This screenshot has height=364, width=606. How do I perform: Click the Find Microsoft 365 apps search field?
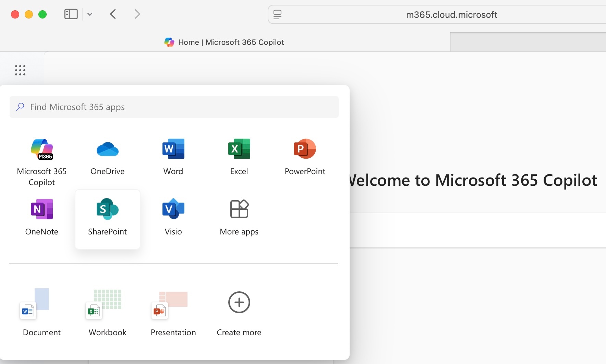click(174, 107)
